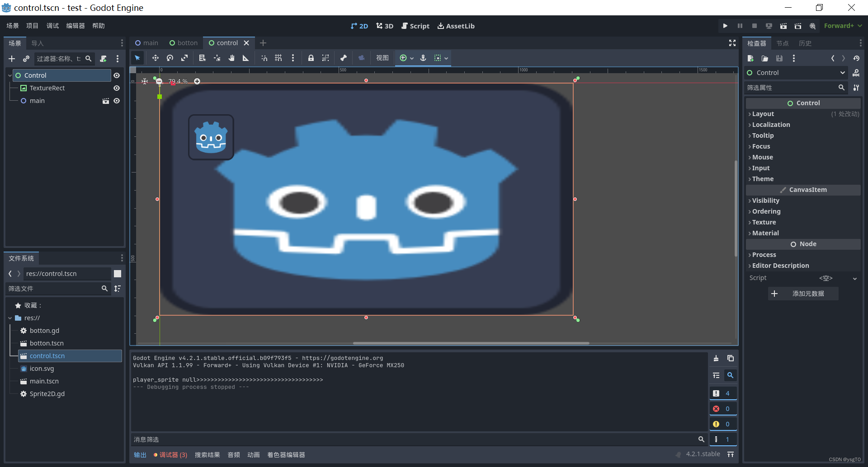Add a new node with plus icon

12,59
